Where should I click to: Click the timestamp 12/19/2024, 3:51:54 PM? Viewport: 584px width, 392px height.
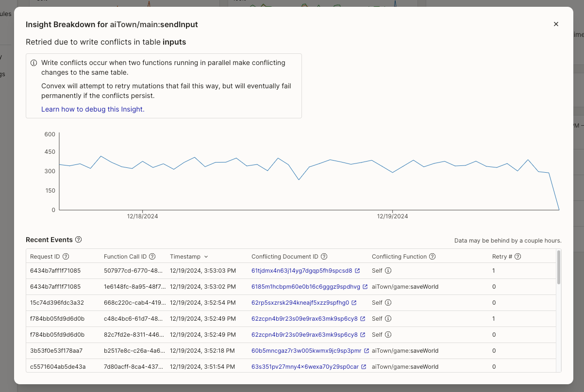(202, 367)
